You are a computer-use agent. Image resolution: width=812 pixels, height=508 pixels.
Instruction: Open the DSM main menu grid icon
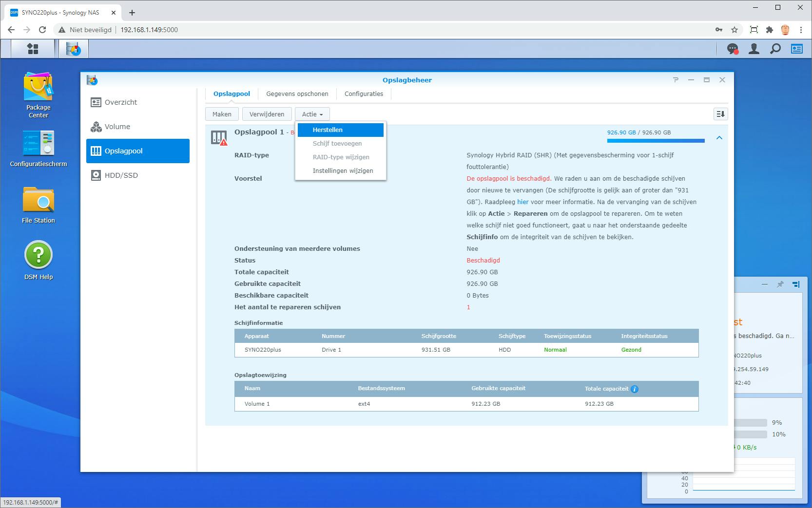pos(33,49)
